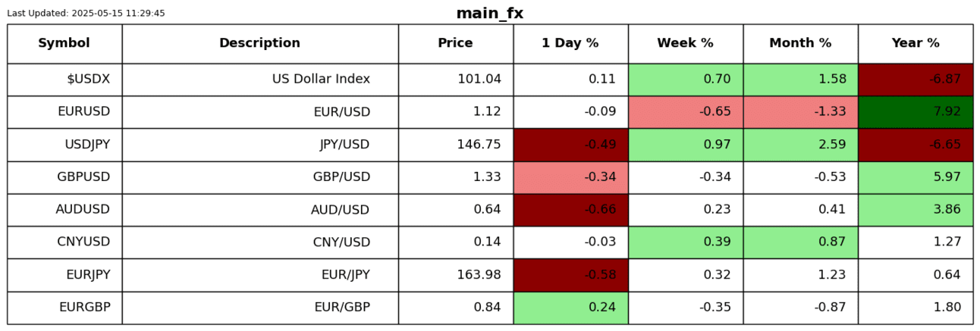The height and width of the screenshot is (331, 980).
Task: Click the USDJPY price 146.75 cell
Action: pyautogui.click(x=455, y=145)
